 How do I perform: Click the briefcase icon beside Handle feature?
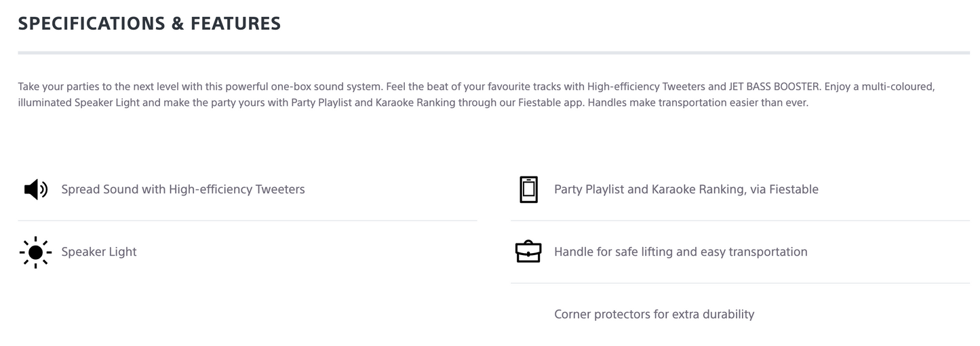(528, 252)
